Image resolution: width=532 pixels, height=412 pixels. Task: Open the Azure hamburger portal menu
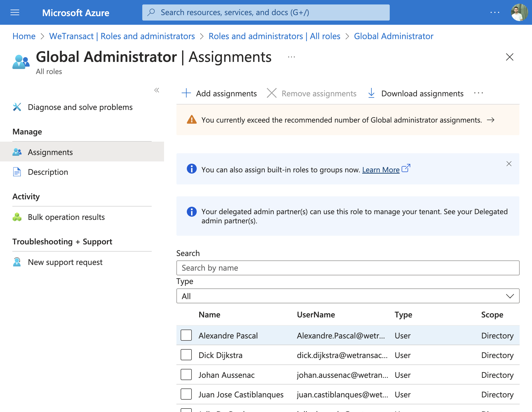[x=15, y=12]
